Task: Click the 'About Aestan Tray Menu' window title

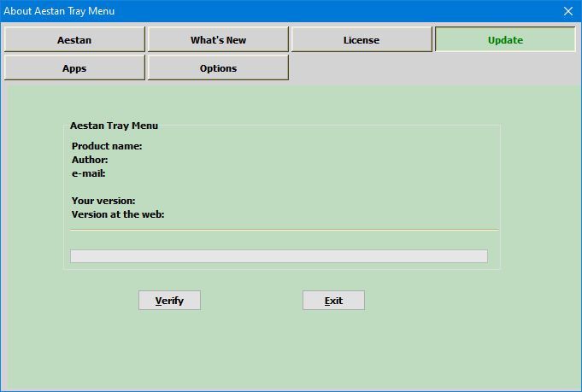Action: tap(59, 11)
